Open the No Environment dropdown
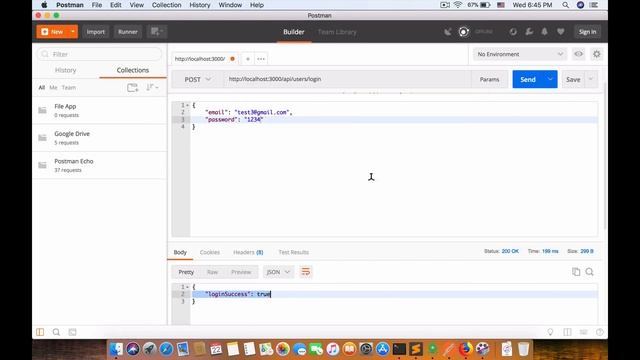The height and width of the screenshot is (360, 640). pos(520,54)
